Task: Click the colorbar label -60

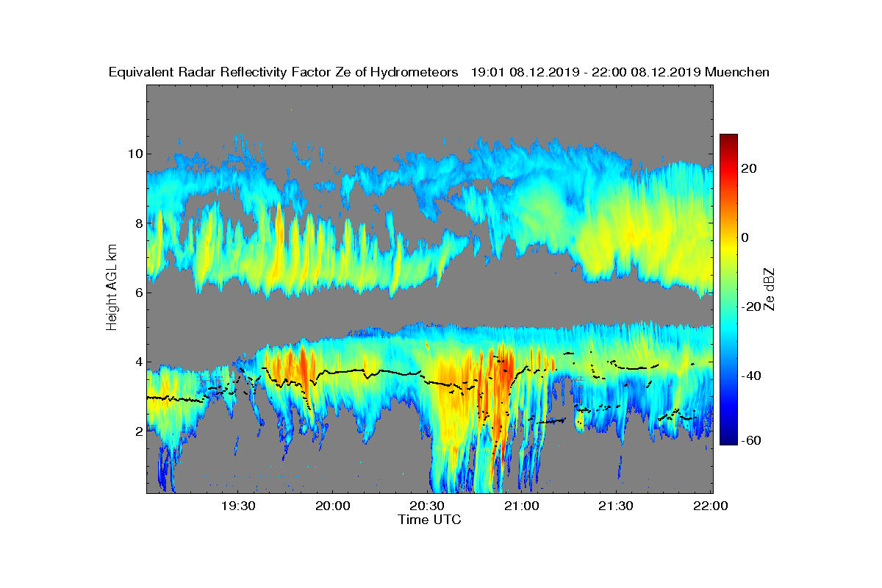Action: pos(751,440)
